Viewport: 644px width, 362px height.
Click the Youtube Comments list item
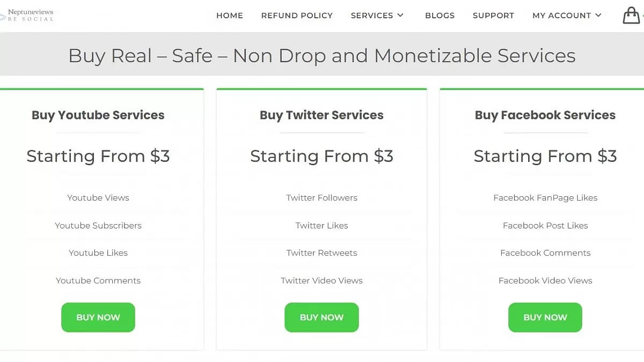point(98,280)
